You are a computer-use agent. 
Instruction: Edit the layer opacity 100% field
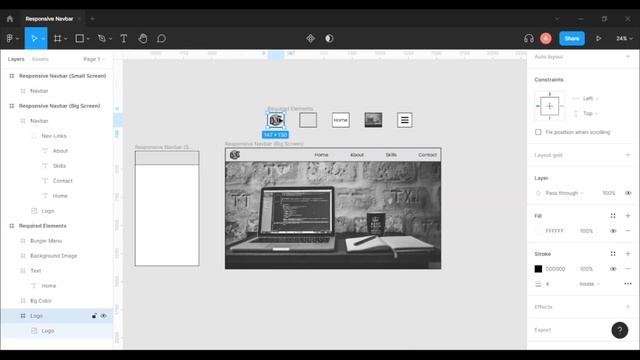(x=609, y=193)
